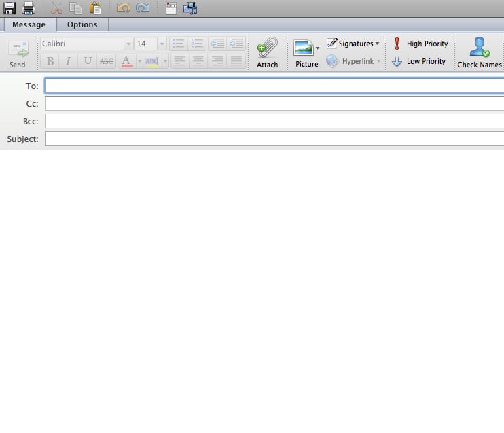Open the font size 14 dropdown
504x433 pixels.
point(162,44)
